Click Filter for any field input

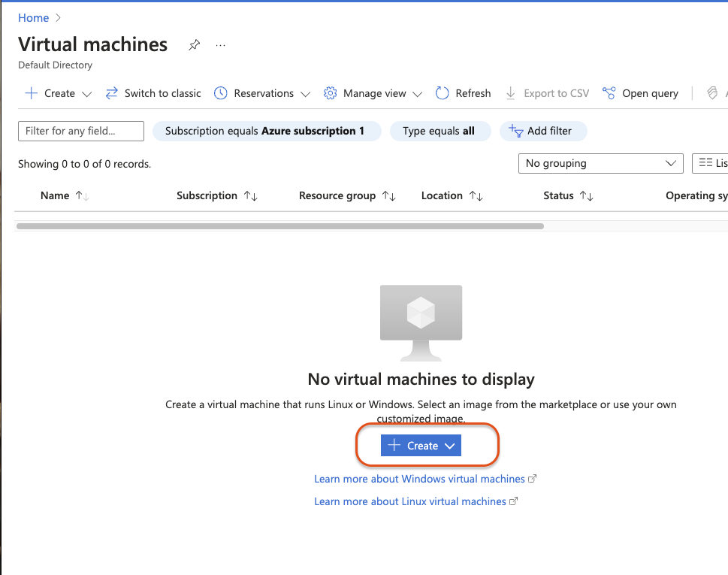coord(81,131)
